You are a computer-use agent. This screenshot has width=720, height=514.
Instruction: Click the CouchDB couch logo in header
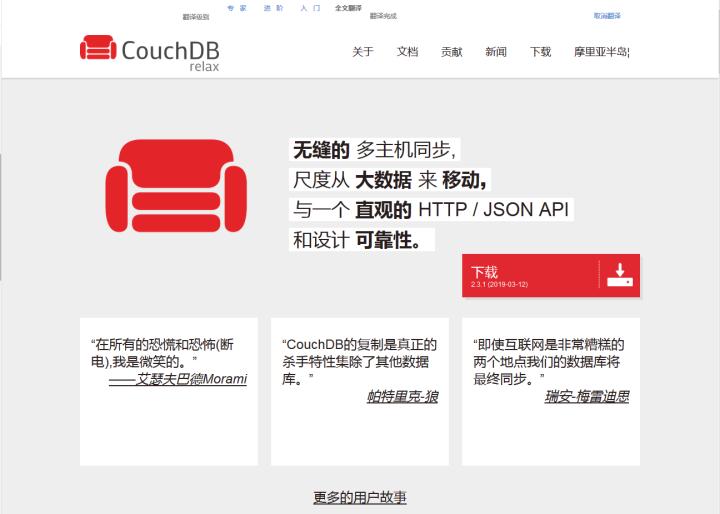point(98,47)
